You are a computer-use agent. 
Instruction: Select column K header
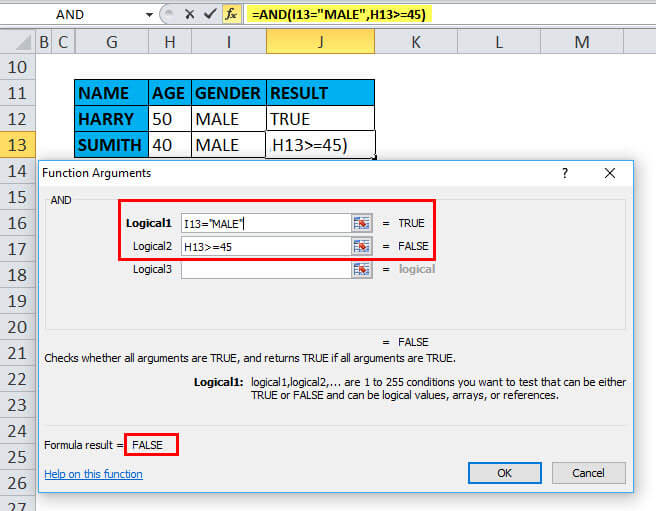[x=416, y=42]
